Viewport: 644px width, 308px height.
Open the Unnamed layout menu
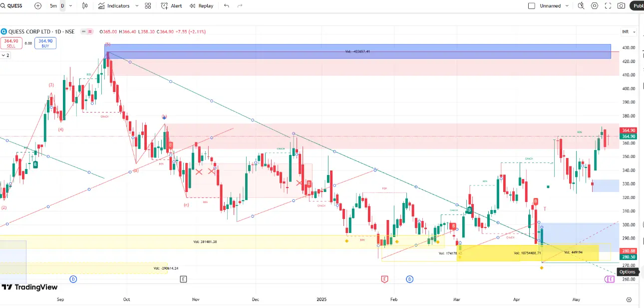(x=554, y=6)
